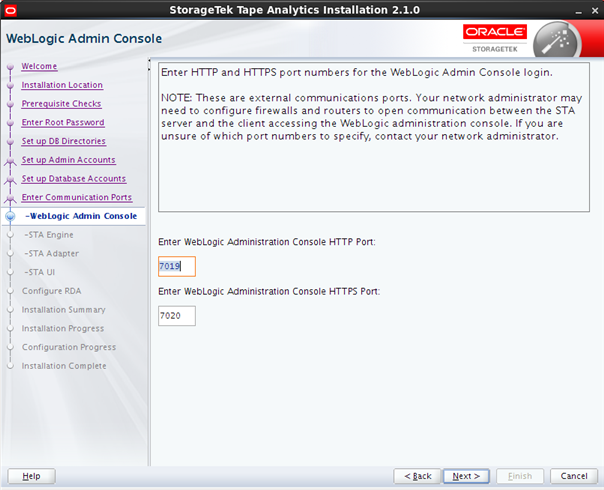Open Set up DB Directories step
Viewport: 604px width, 490px height.
click(x=64, y=141)
